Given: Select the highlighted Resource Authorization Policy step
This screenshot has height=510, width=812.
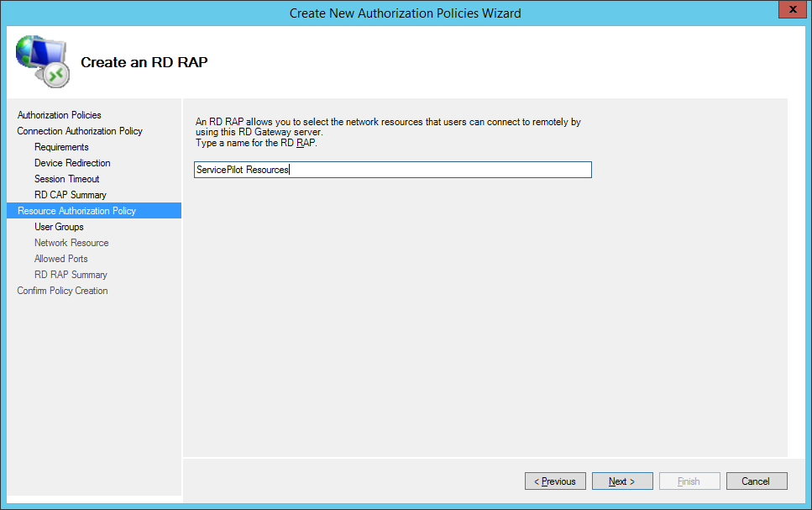Looking at the screenshot, I should (x=76, y=211).
